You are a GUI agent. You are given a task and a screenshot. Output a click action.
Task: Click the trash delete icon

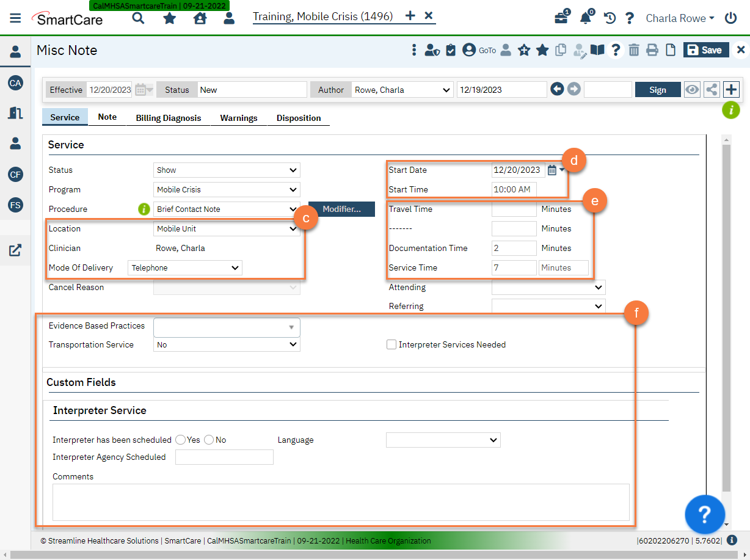tap(634, 50)
